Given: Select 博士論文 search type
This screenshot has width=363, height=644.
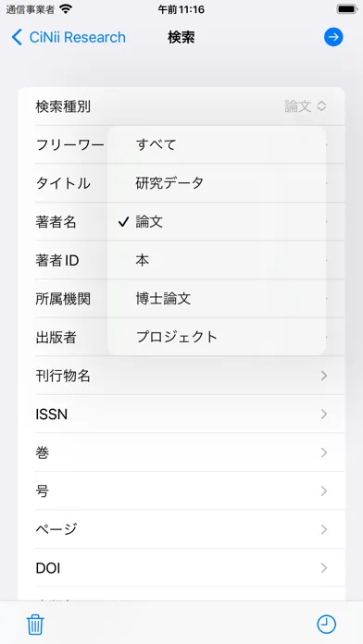Looking at the screenshot, I should [217, 299].
